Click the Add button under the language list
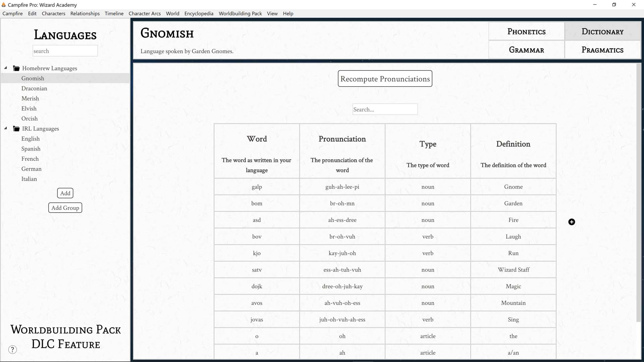644x362 pixels. [65, 193]
